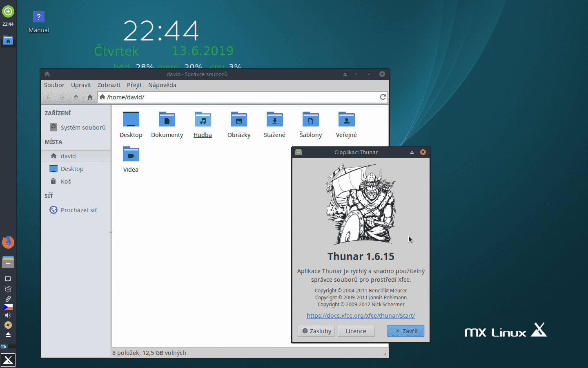Click the eject icon in the panel
588x368 pixels.
click(x=8, y=334)
